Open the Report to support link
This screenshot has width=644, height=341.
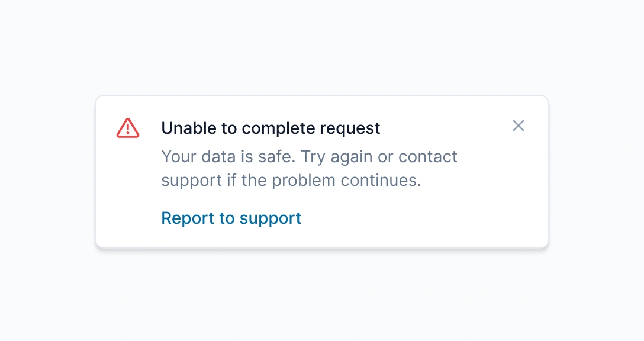tap(231, 218)
